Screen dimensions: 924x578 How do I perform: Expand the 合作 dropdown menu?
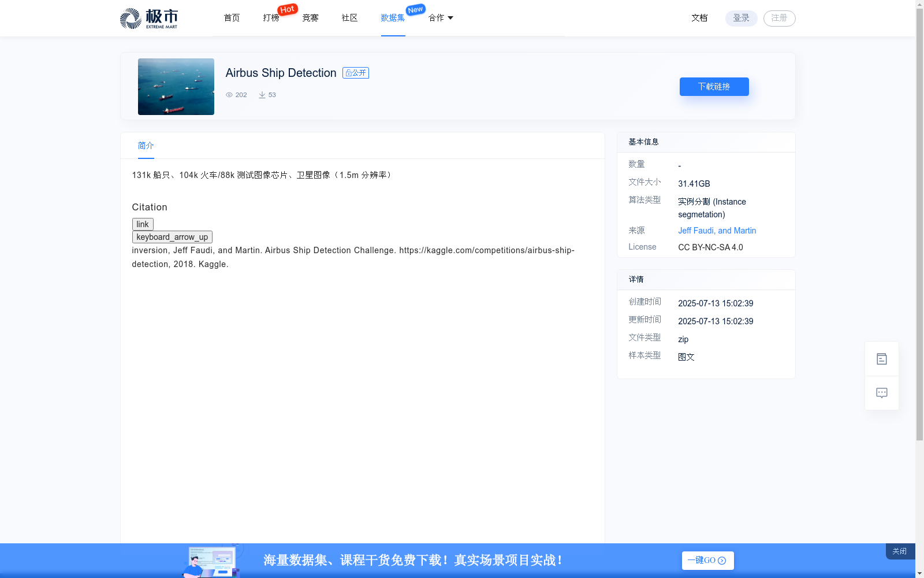(441, 18)
